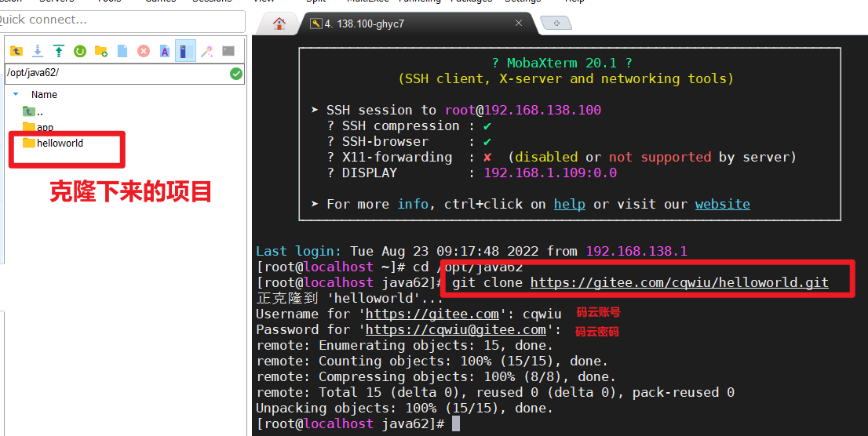
Task: Open the Home tab with house icon
Action: pos(279,24)
